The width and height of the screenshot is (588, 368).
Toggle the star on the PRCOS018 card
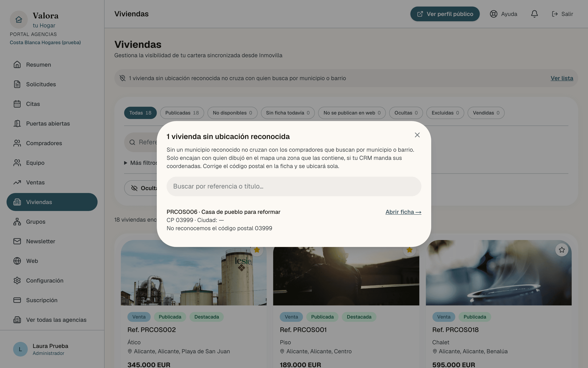[x=562, y=250]
